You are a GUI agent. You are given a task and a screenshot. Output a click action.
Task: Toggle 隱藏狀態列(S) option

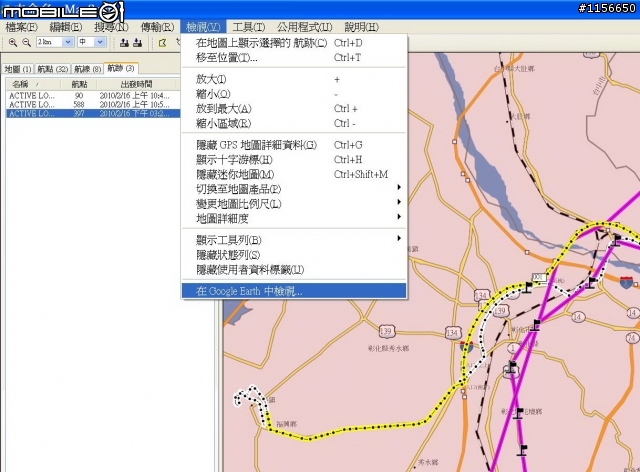point(294,255)
